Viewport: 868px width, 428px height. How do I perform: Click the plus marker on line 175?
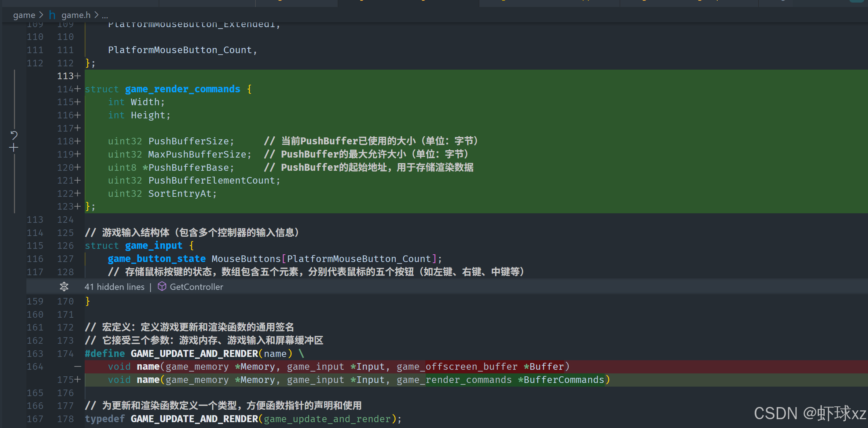(x=77, y=380)
